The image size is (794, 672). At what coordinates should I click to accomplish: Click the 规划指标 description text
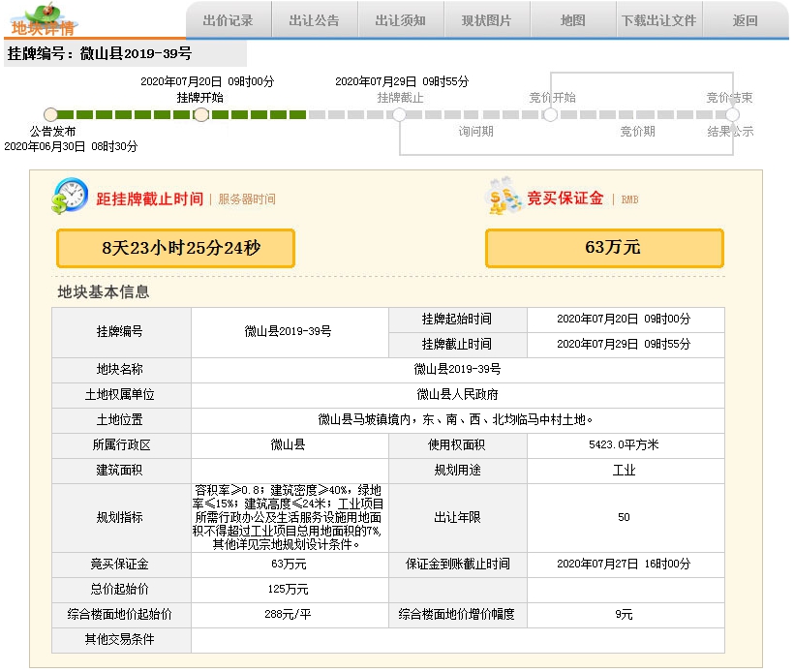(x=289, y=517)
